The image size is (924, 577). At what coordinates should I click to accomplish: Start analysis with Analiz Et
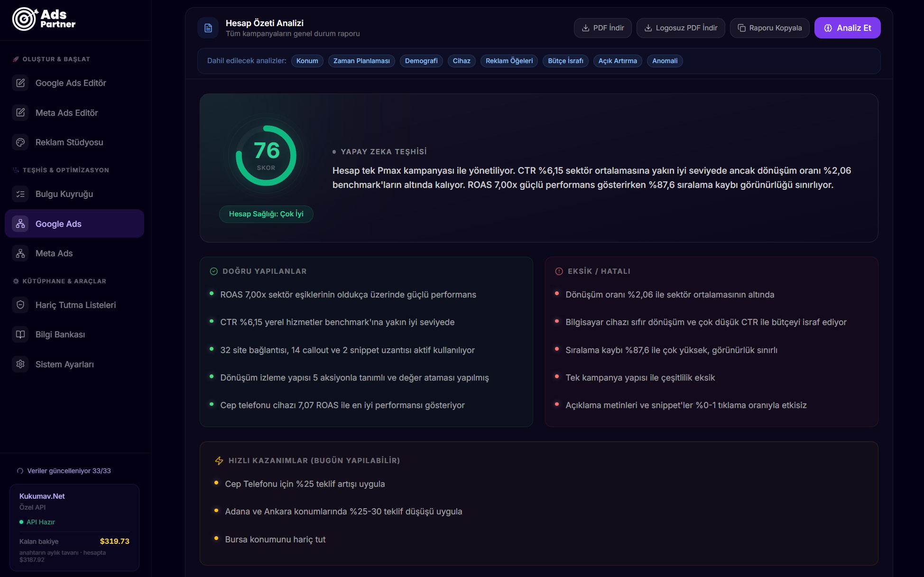coord(848,28)
